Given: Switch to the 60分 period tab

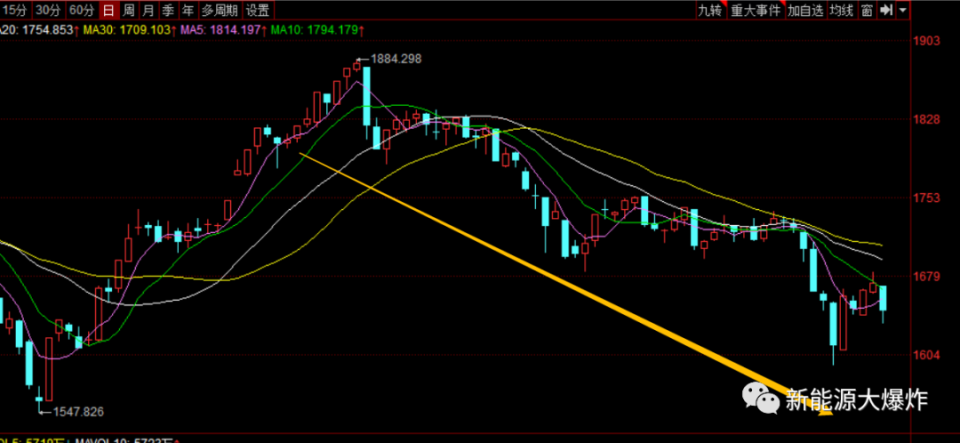Looking at the screenshot, I should [81, 10].
